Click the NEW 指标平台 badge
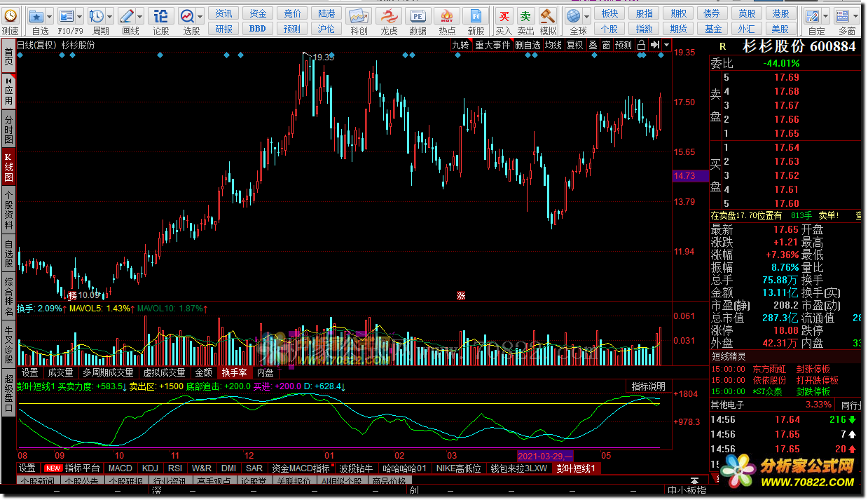The image size is (868, 500). coord(53,468)
